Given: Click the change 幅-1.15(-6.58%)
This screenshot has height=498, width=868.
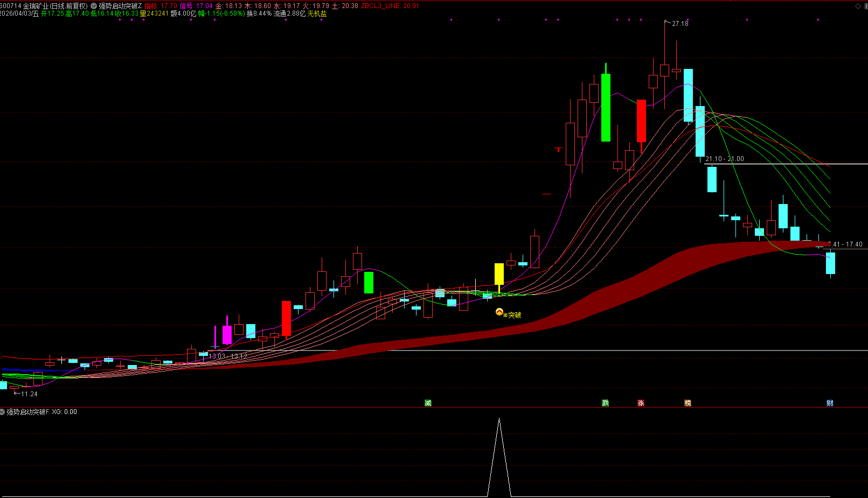Looking at the screenshot, I should pyautogui.click(x=221, y=13).
